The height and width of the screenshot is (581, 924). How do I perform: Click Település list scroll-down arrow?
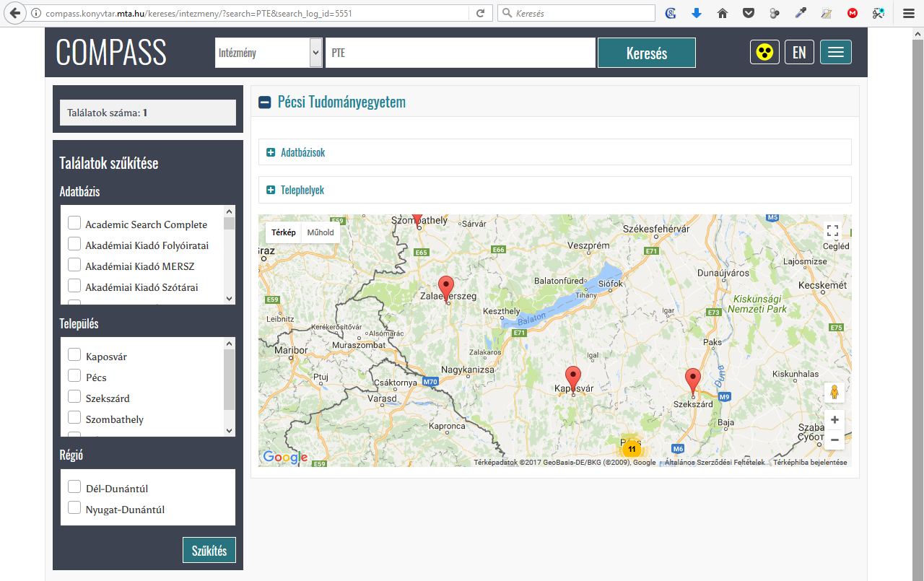tap(230, 431)
